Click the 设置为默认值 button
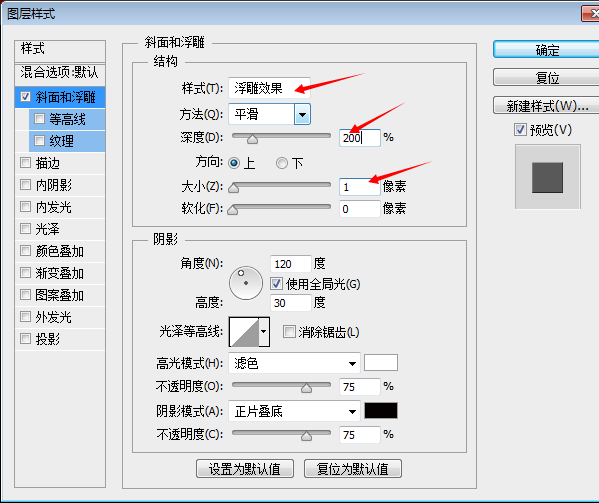 point(245,469)
